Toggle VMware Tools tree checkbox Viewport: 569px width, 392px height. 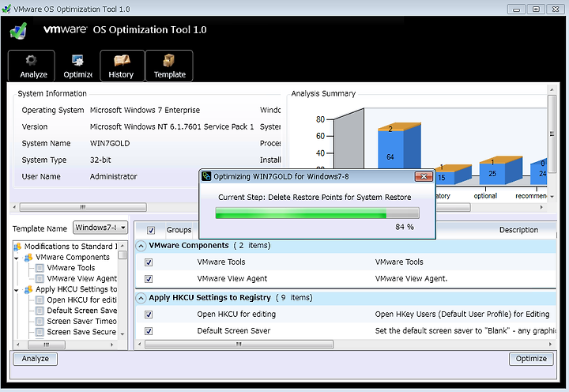coord(40,268)
